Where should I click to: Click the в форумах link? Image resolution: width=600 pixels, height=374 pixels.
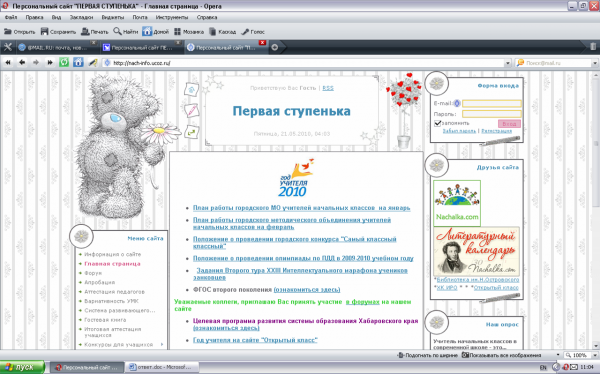pyautogui.click(x=362, y=302)
